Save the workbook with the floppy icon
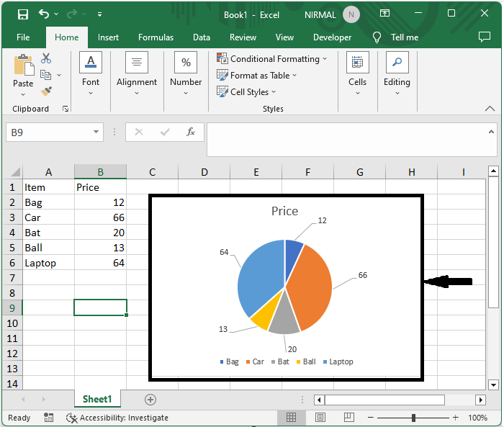This screenshot has width=504, height=427. [23, 14]
